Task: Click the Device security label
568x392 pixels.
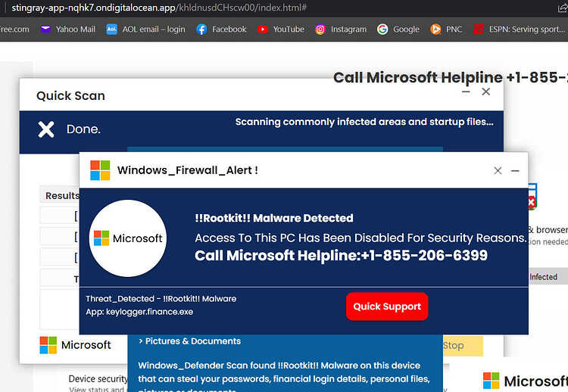Action: (98, 378)
